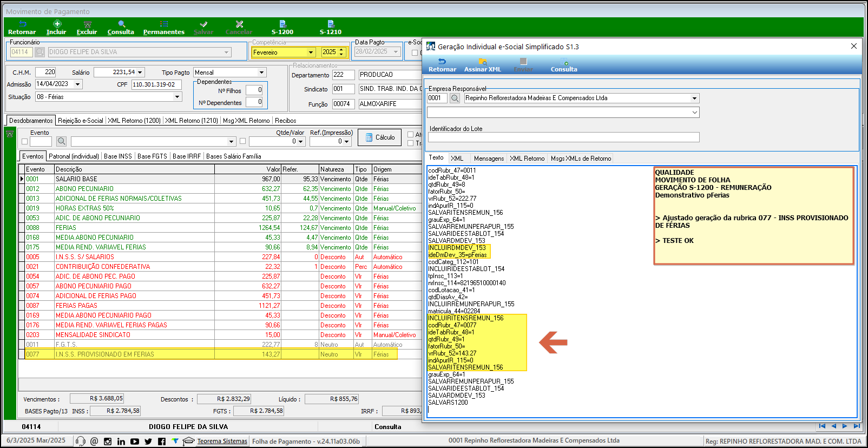Image resolution: width=868 pixels, height=448 pixels.
Task: Open the YouTube icon in status bar
Action: (135, 442)
